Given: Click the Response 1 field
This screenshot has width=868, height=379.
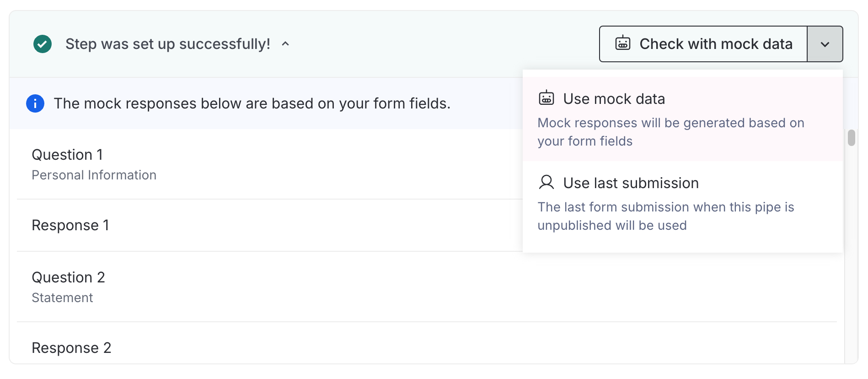Looking at the screenshot, I should 70,225.
